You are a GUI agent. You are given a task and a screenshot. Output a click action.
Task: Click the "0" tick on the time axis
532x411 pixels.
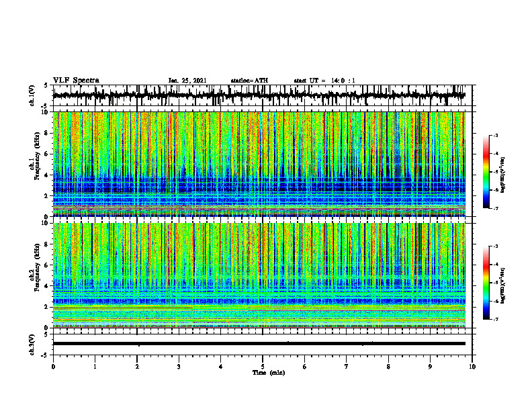[x=53, y=367]
